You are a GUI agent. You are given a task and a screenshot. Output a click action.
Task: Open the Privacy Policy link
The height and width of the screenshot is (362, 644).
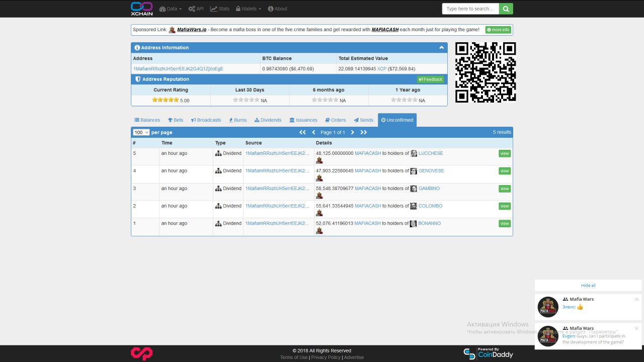(326, 357)
